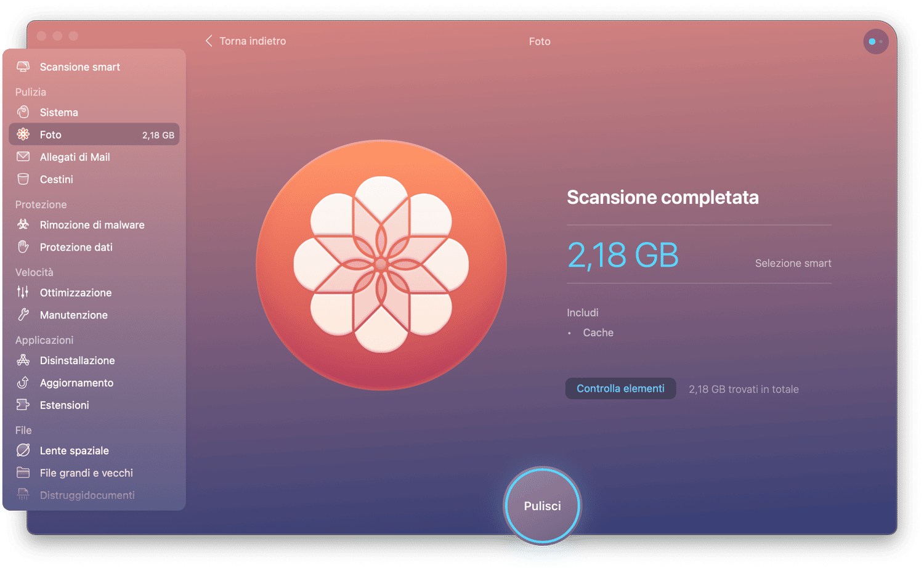Open Manutenzione label
This screenshot has height=568, width=924.
click(x=74, y=315)
